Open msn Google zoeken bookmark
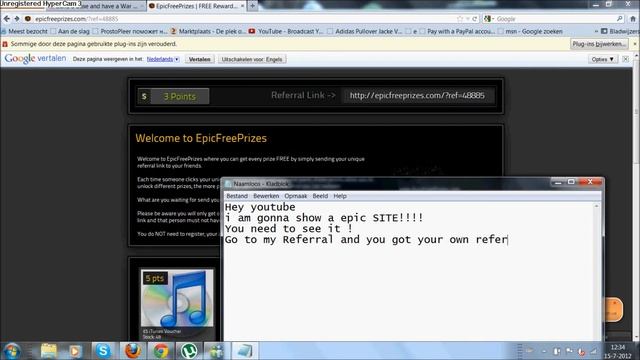Viewport: 640px width, 360px height. pos(530,31)
